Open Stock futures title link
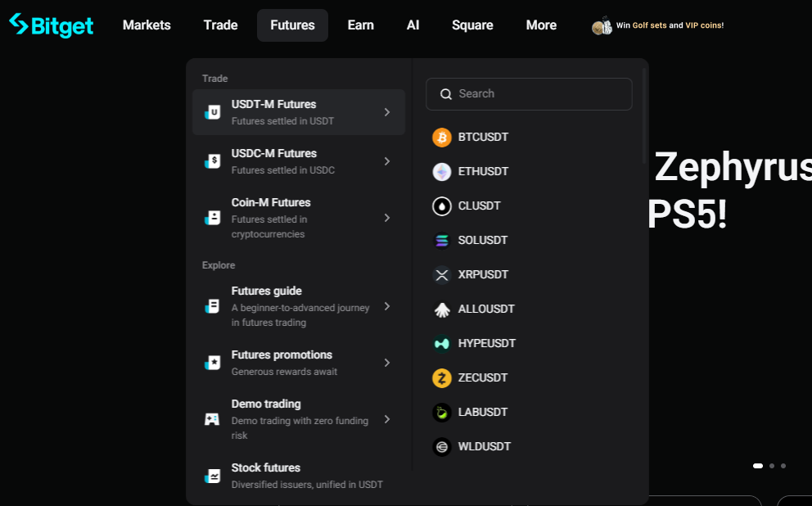 coord(266,468)
